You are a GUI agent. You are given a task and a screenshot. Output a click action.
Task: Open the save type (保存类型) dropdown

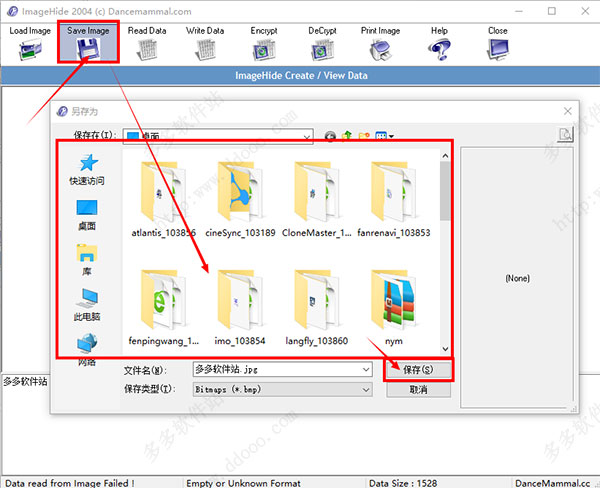click(282, 390)
